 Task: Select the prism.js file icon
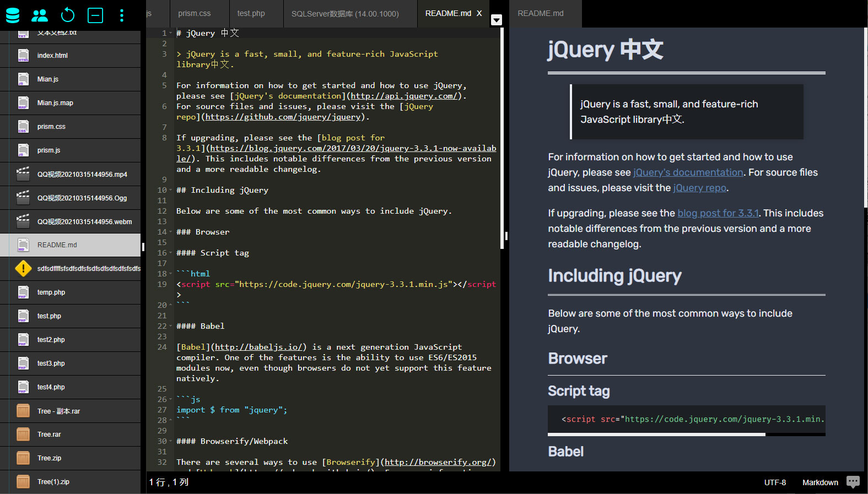click(23, 150)
